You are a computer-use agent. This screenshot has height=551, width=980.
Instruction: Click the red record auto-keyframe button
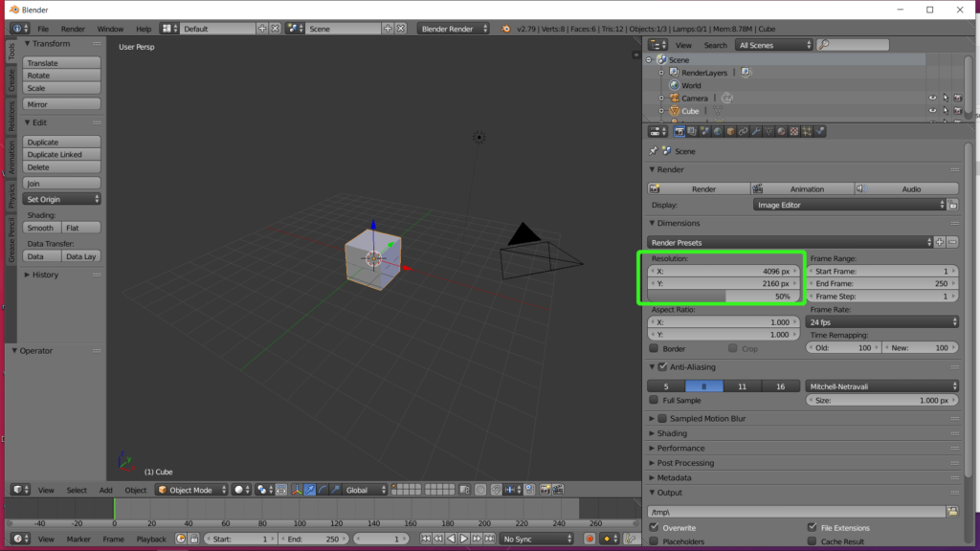590,539
